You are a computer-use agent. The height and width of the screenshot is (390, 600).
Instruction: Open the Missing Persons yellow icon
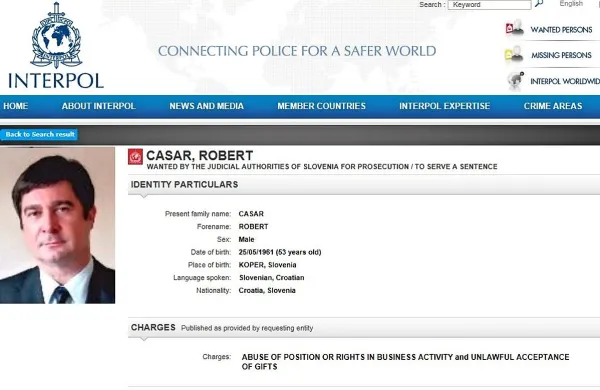coord(514,54)
